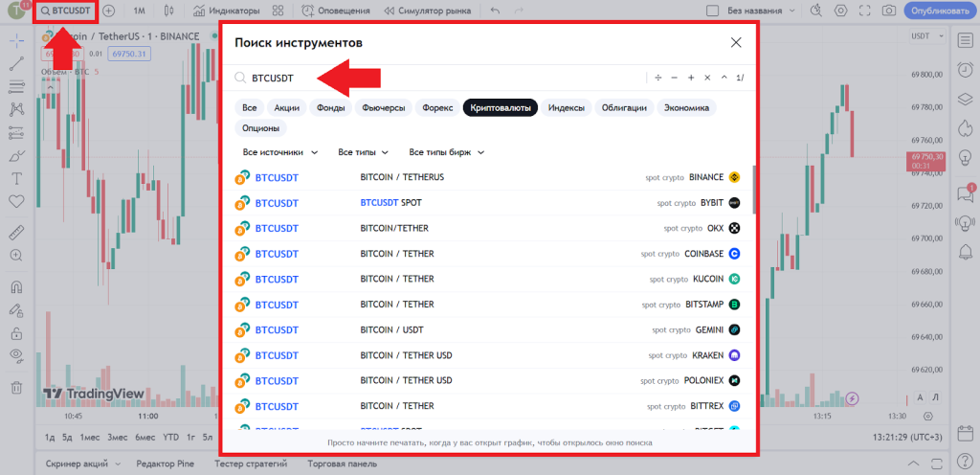Screen dimensions: 980x475
Task: Select the text annotation tool (T)
Action: 17,179
